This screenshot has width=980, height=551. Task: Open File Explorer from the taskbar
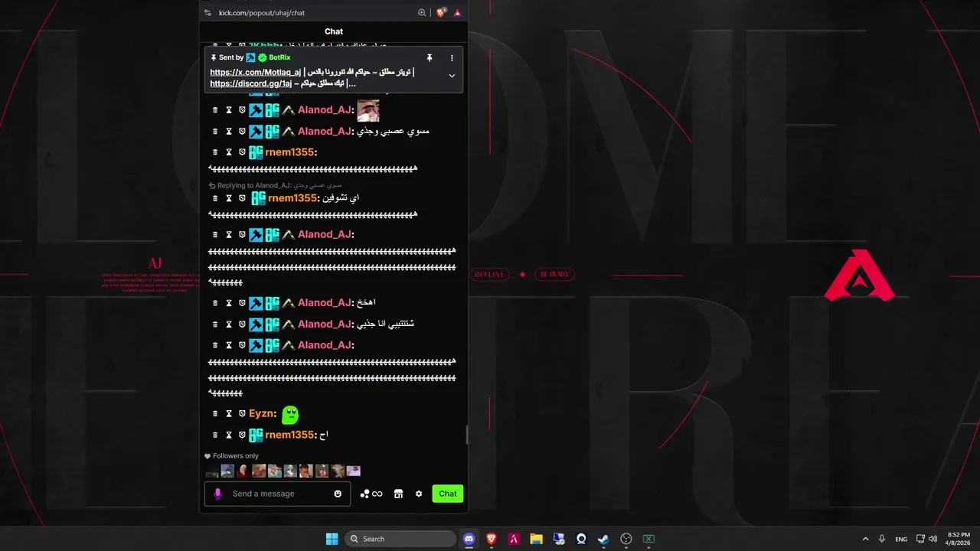tap(536, 539)
